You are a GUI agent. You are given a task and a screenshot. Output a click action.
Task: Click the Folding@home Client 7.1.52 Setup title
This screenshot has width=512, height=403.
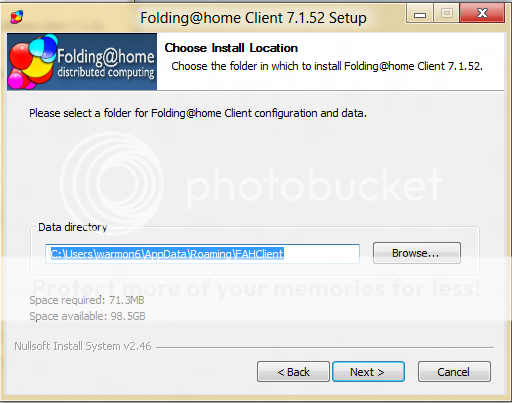(253, 18)
